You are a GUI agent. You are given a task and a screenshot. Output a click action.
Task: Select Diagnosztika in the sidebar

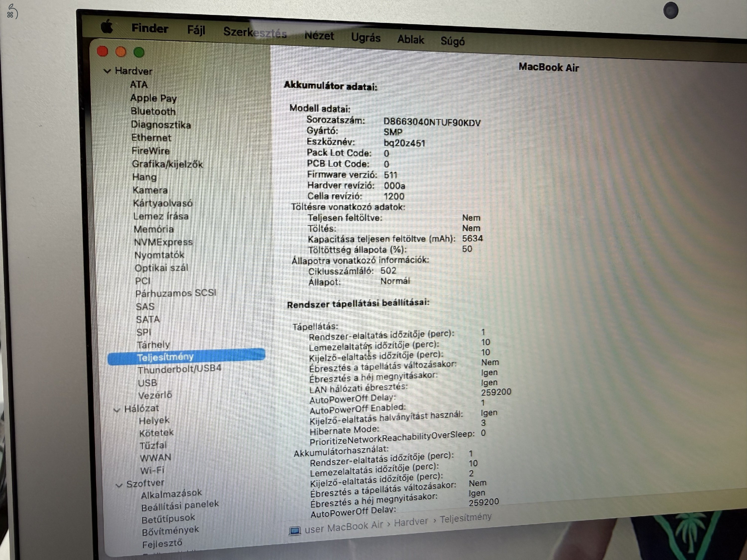(161, 124)
